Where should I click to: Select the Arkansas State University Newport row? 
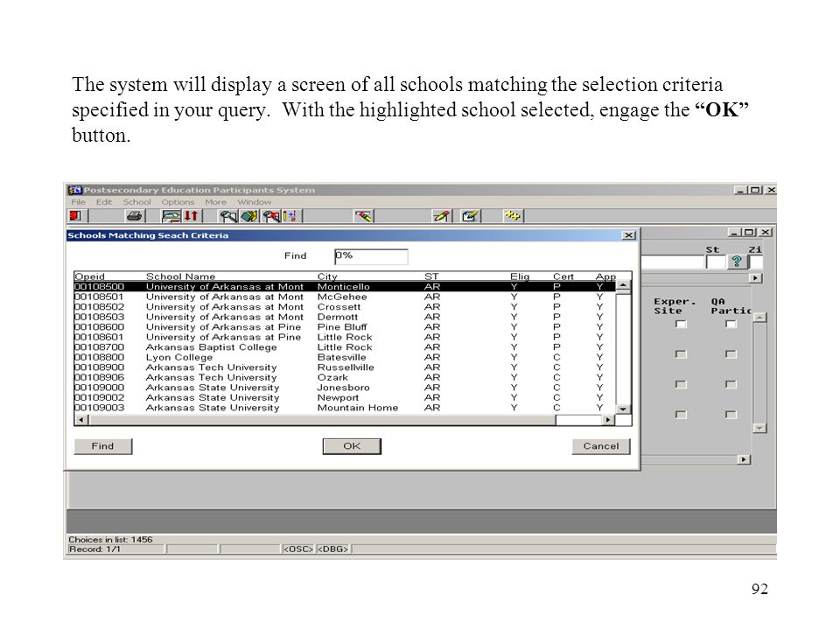[x=345, y=397]
